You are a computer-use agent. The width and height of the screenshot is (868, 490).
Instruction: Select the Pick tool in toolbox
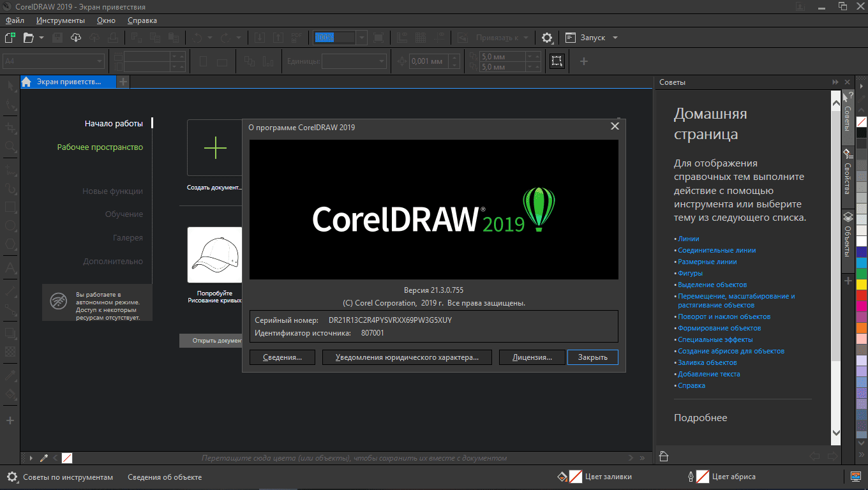[x=10, y=86]
